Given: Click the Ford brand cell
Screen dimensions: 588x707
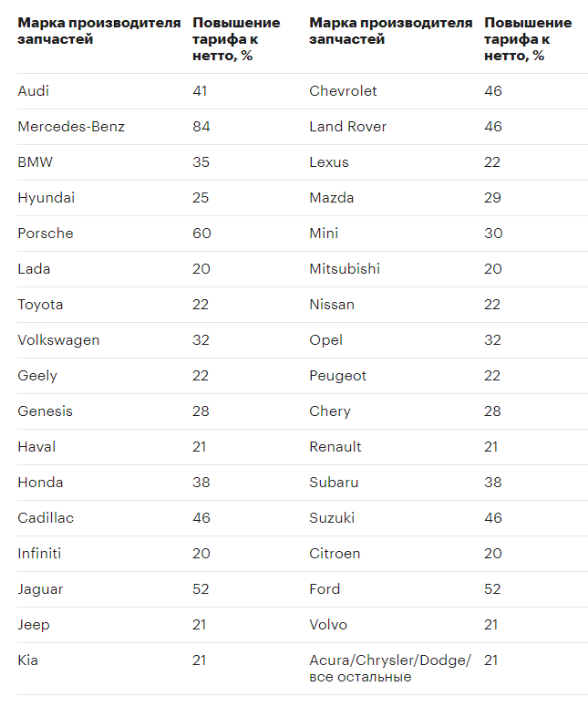Looking at the screenshot, I should click(x=325, y=589).
